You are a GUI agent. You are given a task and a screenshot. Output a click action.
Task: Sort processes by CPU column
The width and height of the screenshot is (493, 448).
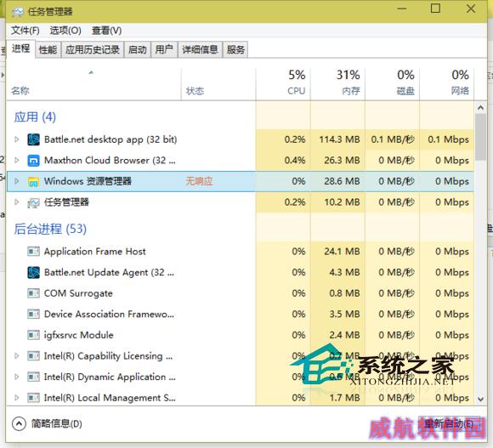point(283,83)
